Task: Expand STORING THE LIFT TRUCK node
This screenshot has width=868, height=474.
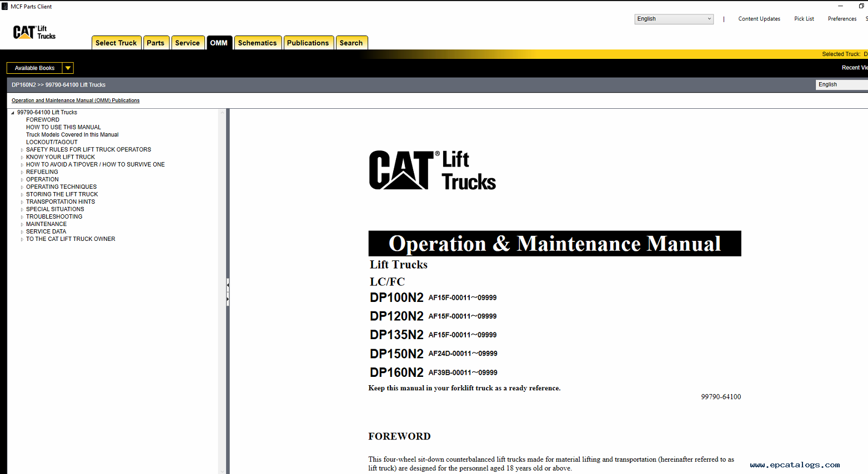Action: [22, 195]
